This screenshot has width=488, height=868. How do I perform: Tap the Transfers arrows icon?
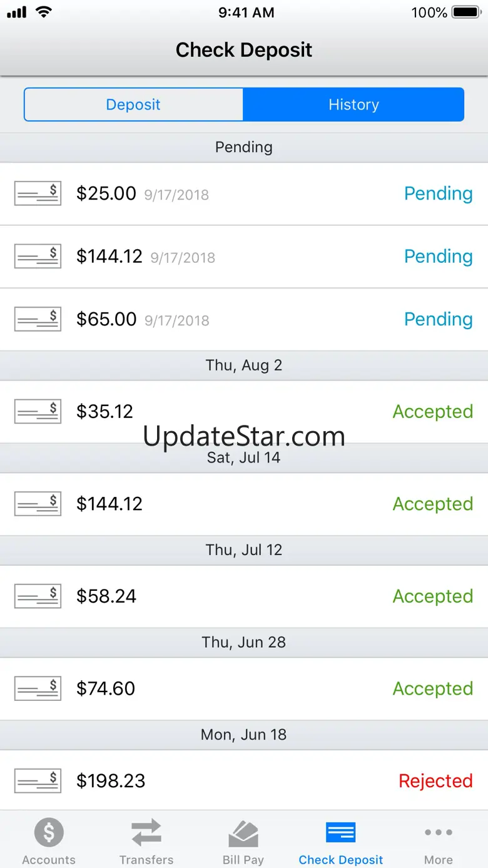click(146, 833)
